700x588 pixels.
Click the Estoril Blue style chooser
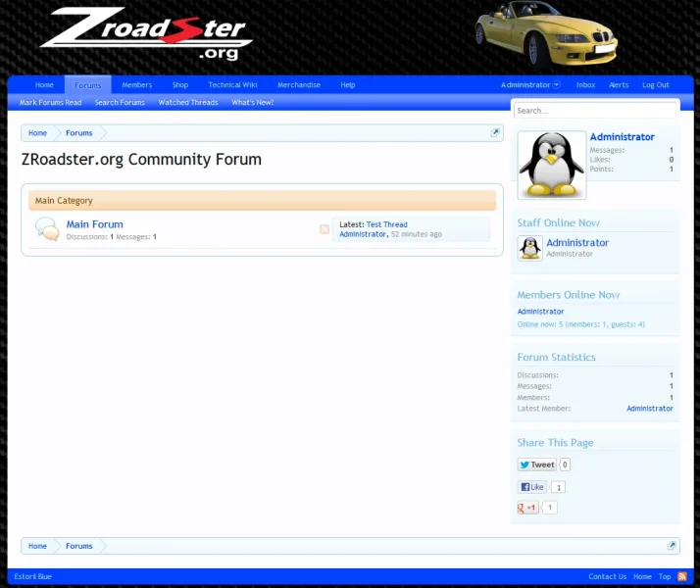[x=32, y=576]
